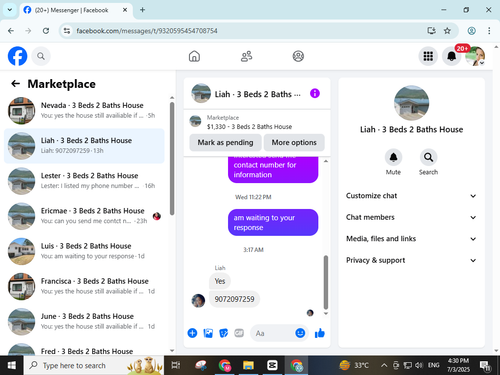Open Liah's large listing photo in details panel
The height and width of the screenshot is (375, 500).
(411, 103)
